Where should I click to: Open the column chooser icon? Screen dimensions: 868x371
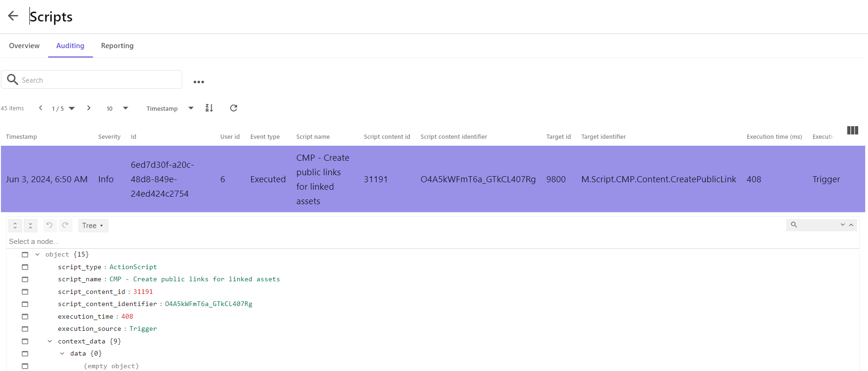[853, 130]
